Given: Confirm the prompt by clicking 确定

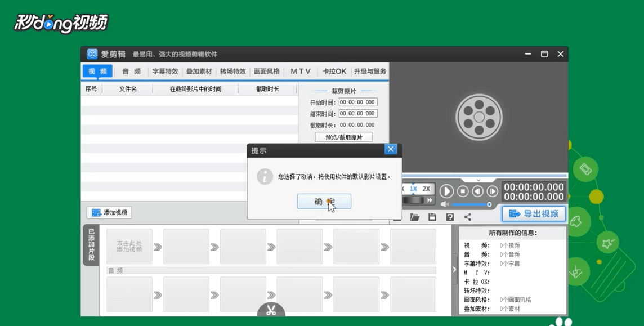Looking at the screenshot, I should (x=324, y=202).
